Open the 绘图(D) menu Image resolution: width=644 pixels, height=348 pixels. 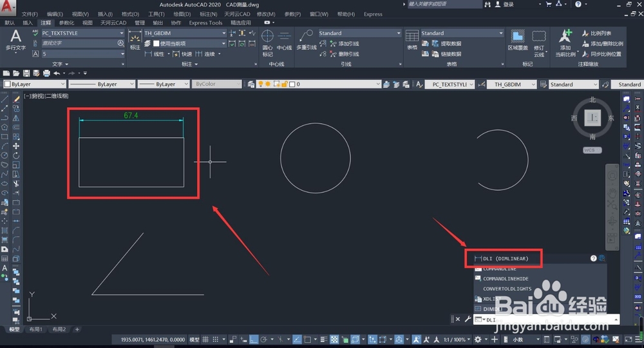tap(182, 14)
